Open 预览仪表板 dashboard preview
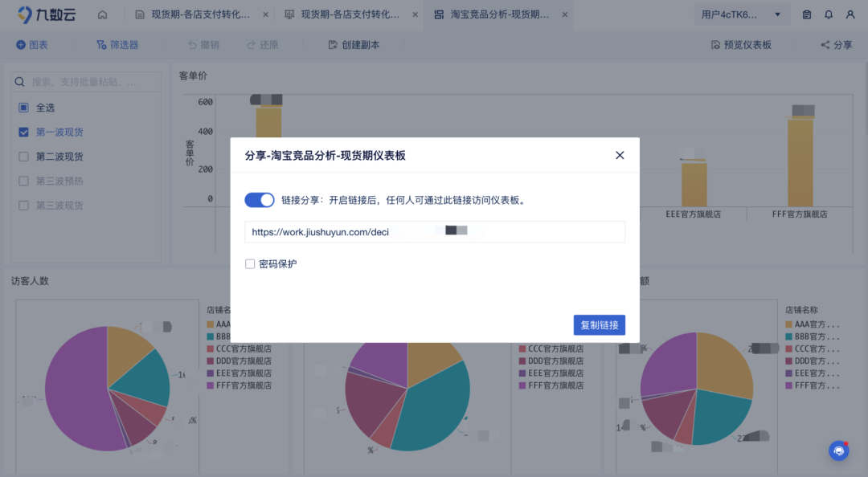Screen dimensions: 868x477 [x=740, y=45]
